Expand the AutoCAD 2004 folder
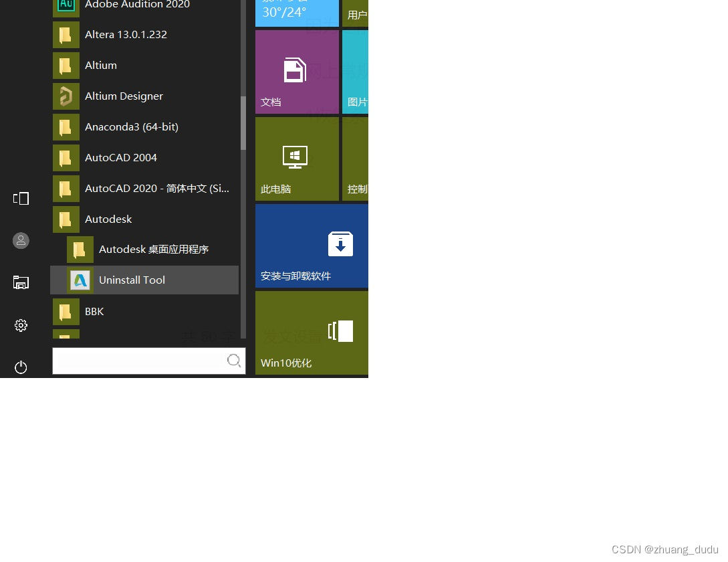Image resolution: width=728 pixels, height=562 pixels. coord(144,158)
